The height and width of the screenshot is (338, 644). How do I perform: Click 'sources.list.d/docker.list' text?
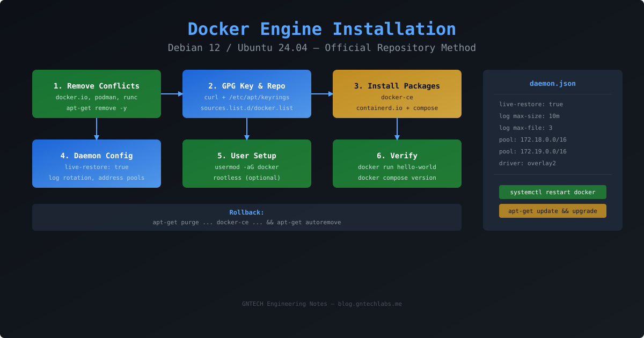247,108
